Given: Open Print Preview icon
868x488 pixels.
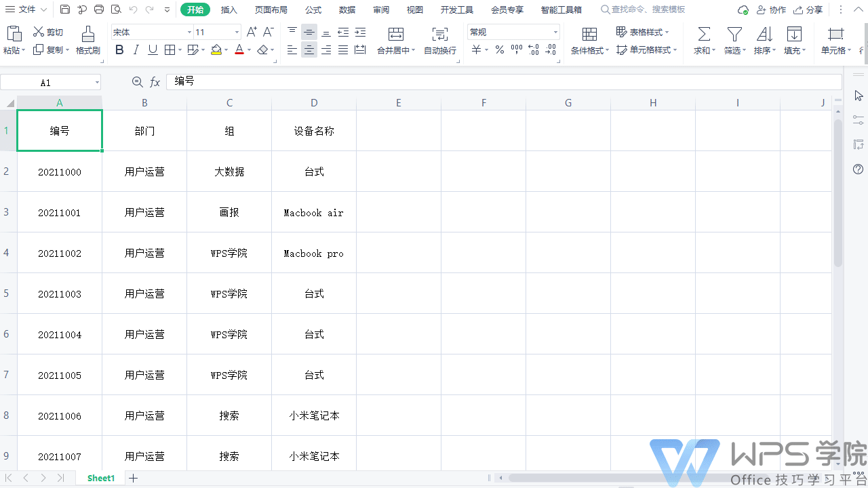Looking at the screenshot, I should (116, 9).
